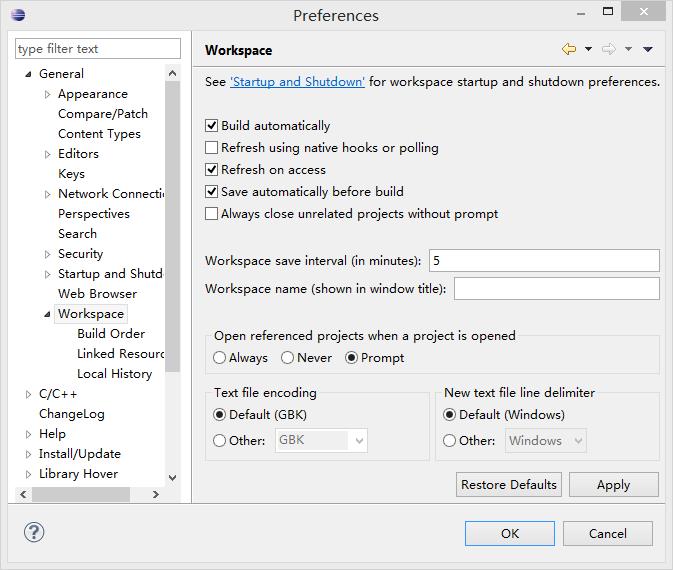Image resolution: width=673 pixels, height=570 pixels.
Task: Maximize the Preferences window
Action: (x=608, y=11)
